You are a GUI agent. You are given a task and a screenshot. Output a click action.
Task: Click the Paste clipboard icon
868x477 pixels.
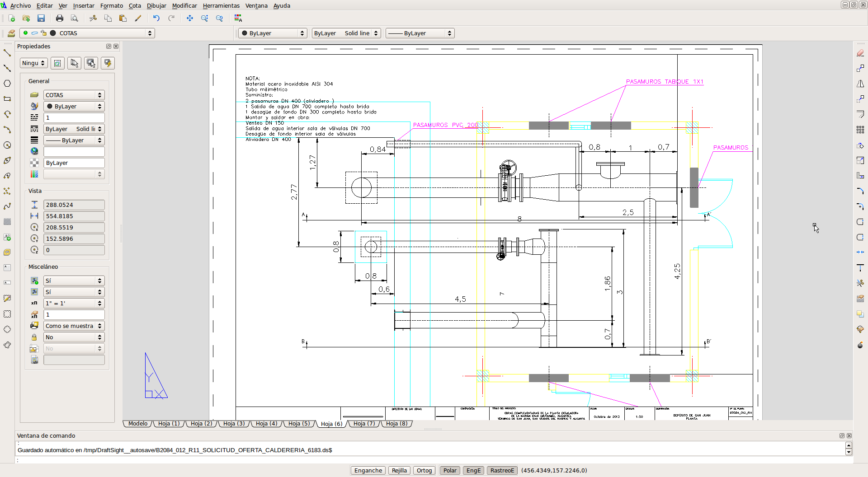[x=123, y=18]
